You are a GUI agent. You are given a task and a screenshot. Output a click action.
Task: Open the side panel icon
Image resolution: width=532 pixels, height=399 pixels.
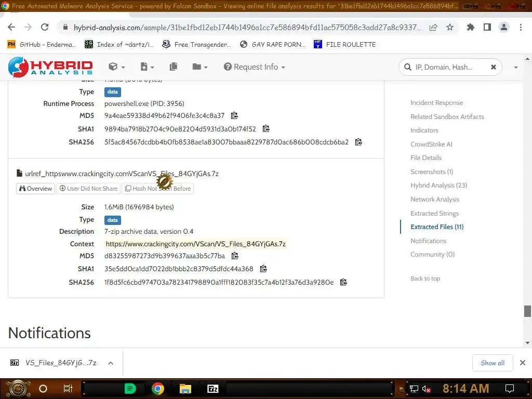point(487,27)
